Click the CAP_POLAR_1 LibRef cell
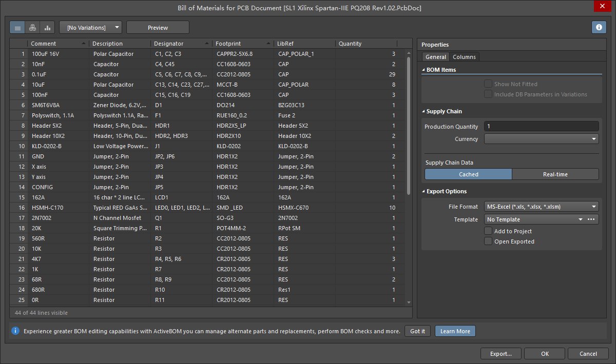This screenshot has width=616, height=364. coord(304,54)
